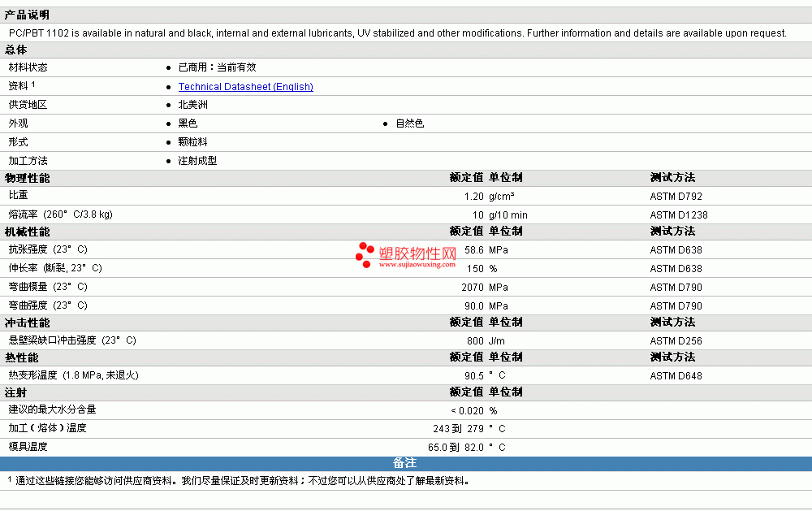Click the 注射 section header

(x=16, y=393)
